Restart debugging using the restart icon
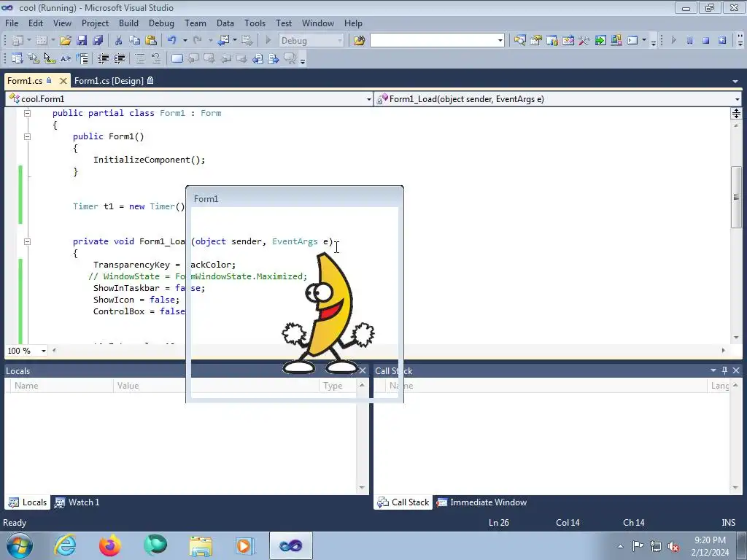The height and width of the screenshot is (560, 747). 722,41
